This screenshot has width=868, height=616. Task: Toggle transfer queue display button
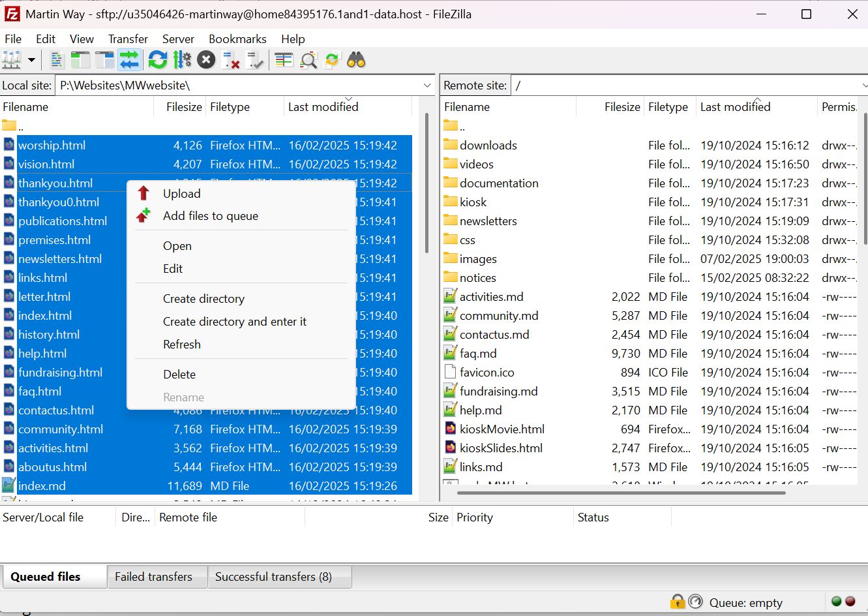[129, 61]
